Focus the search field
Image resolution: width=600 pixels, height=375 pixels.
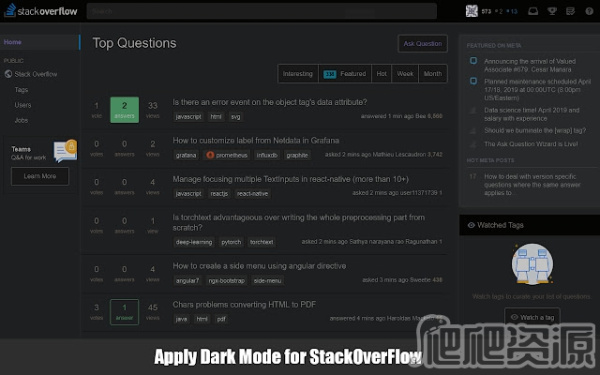tap(262, 11)
